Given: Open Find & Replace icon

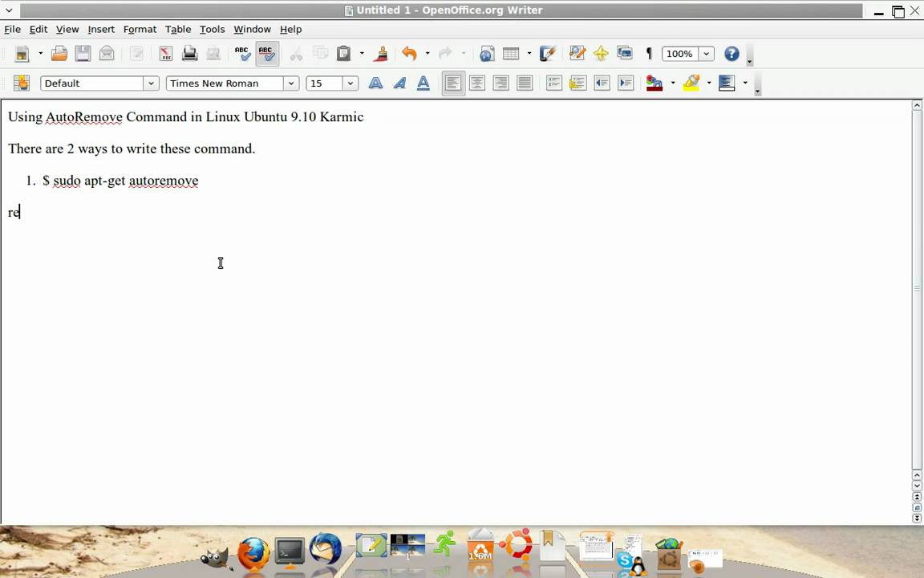Looking at the screenshot, I should (577, 54).
